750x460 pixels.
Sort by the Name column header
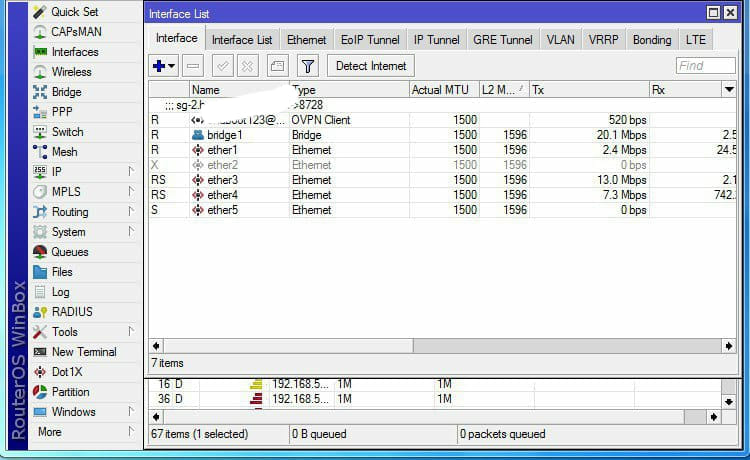point(239,90)
